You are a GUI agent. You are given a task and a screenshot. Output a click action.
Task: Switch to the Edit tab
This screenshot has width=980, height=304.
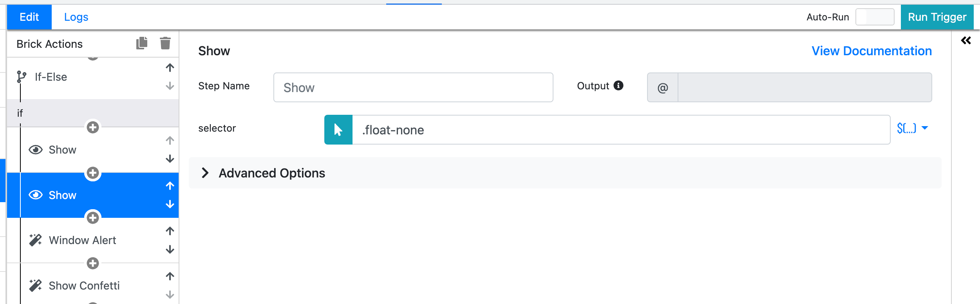[29, 17]
